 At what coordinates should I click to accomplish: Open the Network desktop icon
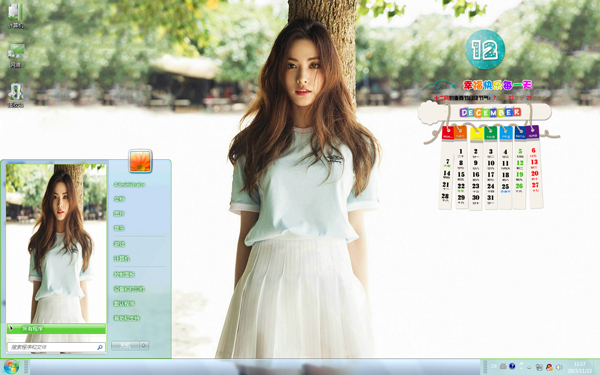click(x=16, y=55)
